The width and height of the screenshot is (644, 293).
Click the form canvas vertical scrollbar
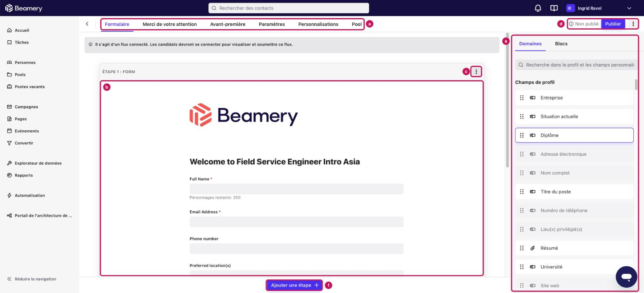[x=507, y=100]
